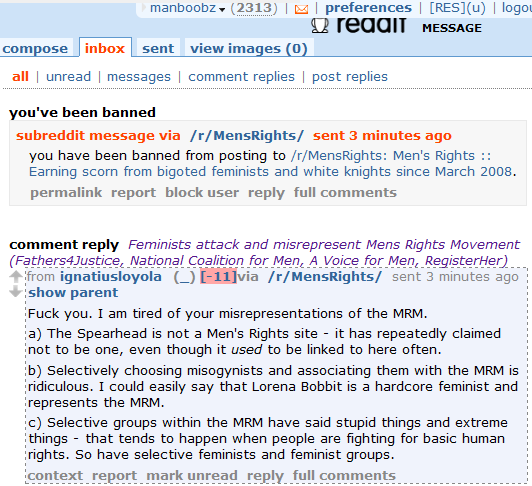Open view images (0) tab
Screen dimensions: 532x486
click(249, 49)
